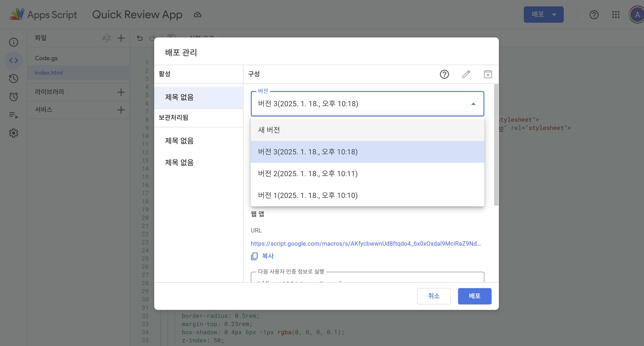The height and width of the screenshot is (346, 644).
Task: Open the script.google.com web app URL
Action: (366, 243)
